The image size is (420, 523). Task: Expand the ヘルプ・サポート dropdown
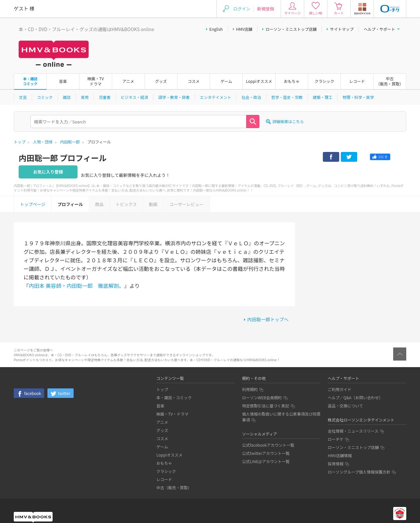[x=382, y=29]
